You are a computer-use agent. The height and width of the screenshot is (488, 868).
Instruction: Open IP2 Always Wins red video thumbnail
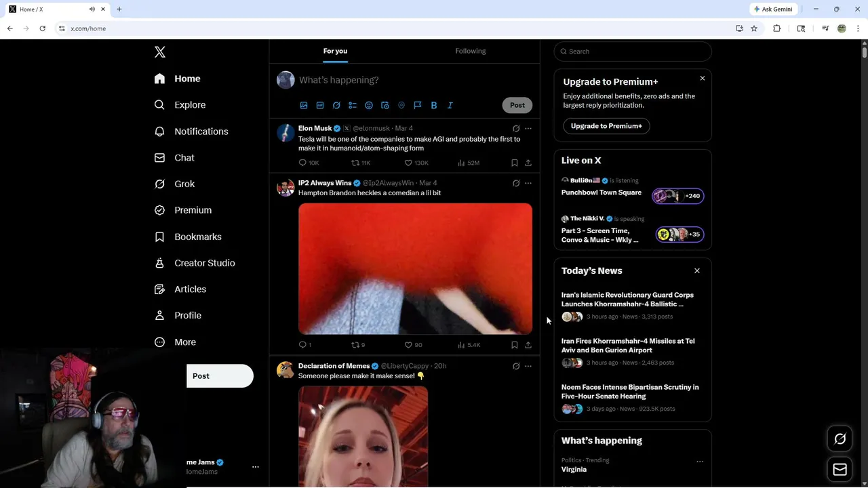click(415, 268)
